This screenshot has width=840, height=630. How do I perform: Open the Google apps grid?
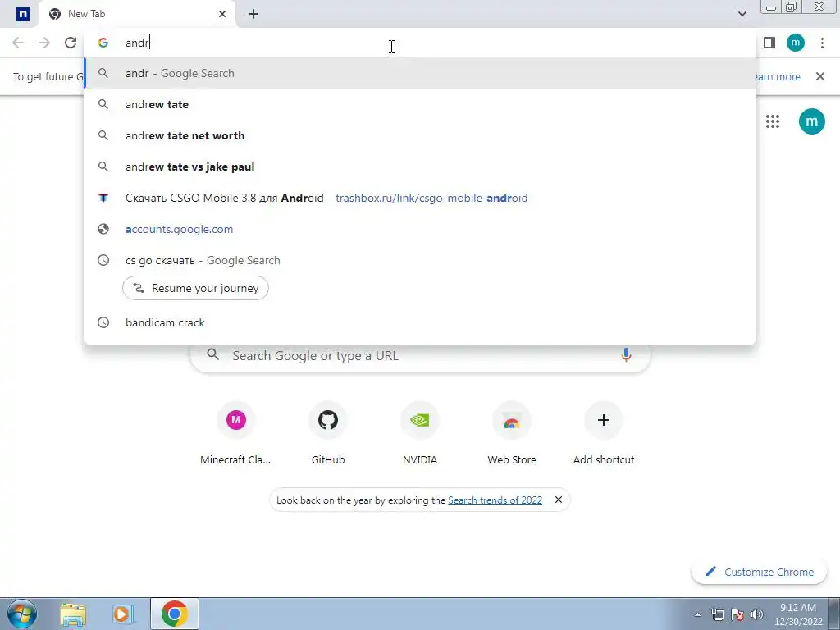tap(773, 121)
